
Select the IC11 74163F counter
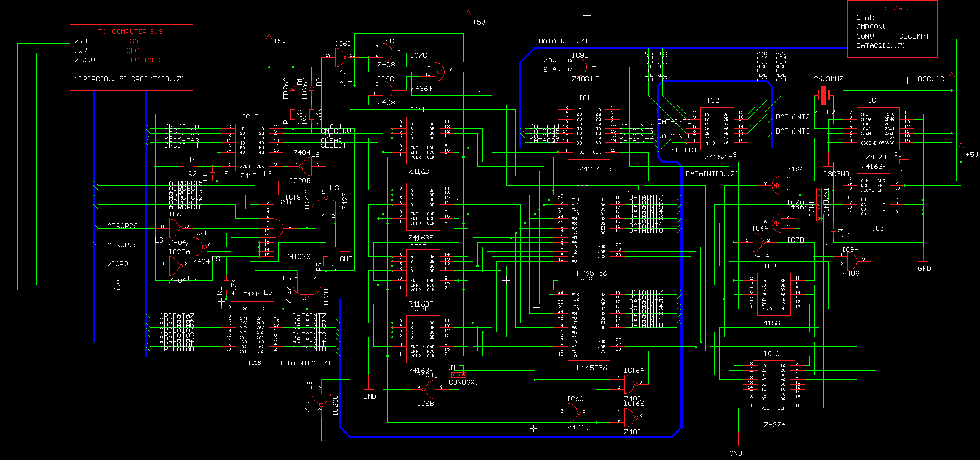tap(423, 139)
